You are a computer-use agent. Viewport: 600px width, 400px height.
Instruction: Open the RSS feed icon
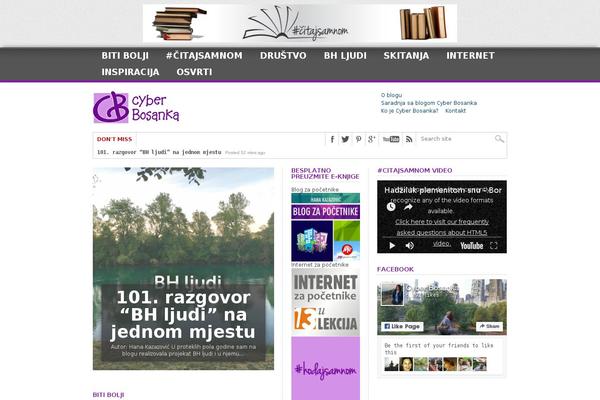tap(409, 139)
